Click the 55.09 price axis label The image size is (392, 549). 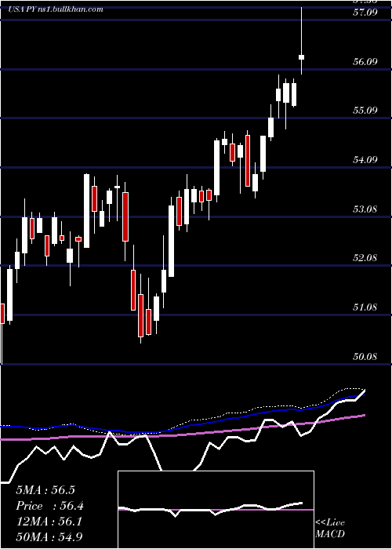367,111
